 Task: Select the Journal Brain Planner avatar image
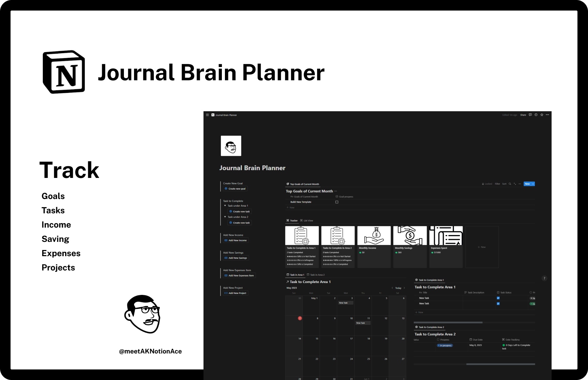pyautogui.click(x=231, y=146)
